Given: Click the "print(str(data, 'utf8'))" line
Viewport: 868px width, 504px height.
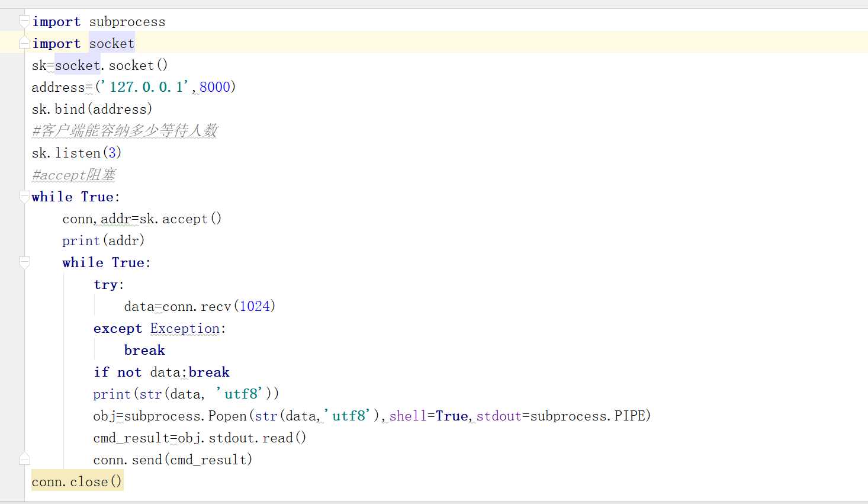Looking at the screenshot, I should (186, 394).
